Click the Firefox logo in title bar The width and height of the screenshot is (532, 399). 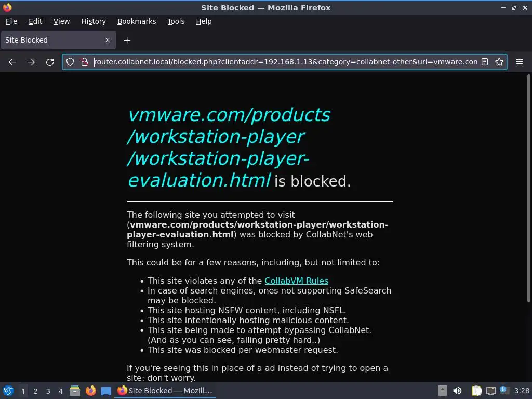pyautogui.click(x=7, y=7)
